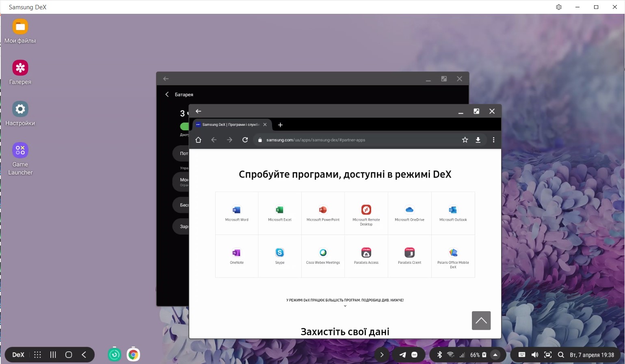Open Samsung DeX window settings gear
625x364 pixels.
pos(559,7)
